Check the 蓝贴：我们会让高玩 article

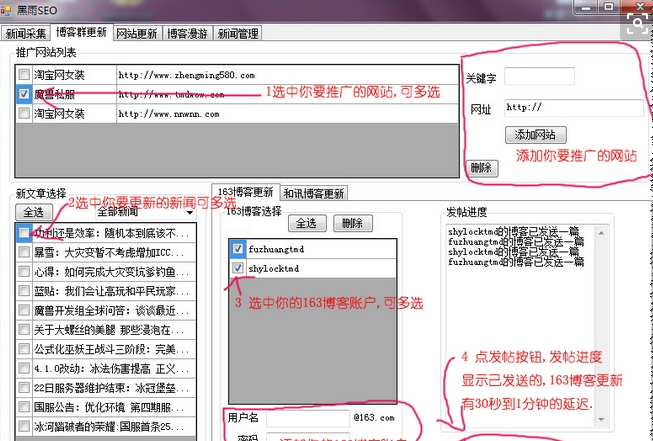click(24, 291)
